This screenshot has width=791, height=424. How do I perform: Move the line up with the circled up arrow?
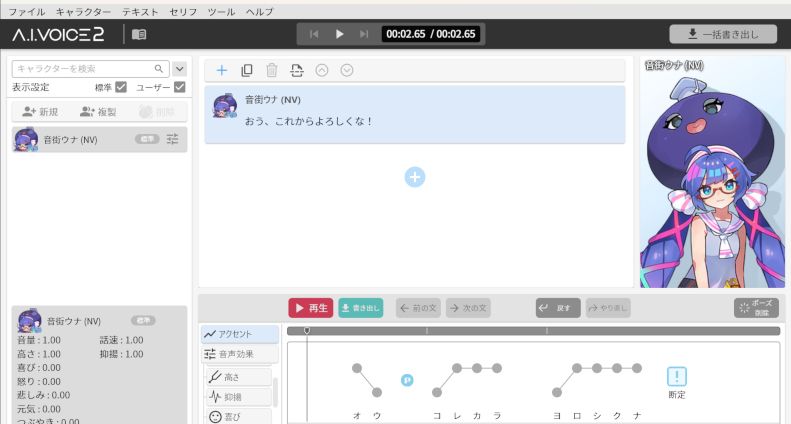(x=321, y=70)
